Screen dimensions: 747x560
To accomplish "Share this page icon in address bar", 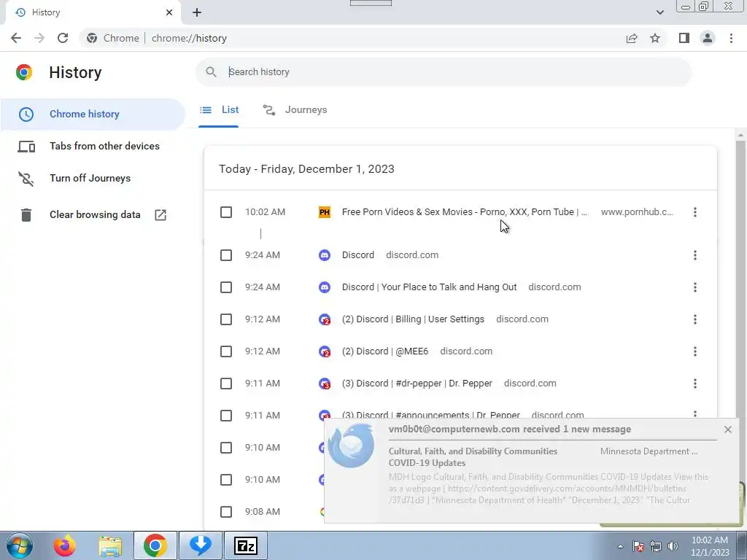I will (632, 38).
